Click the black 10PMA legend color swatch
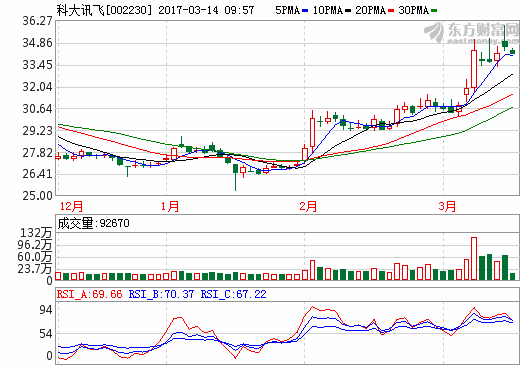520x365 pixels. 348,11
